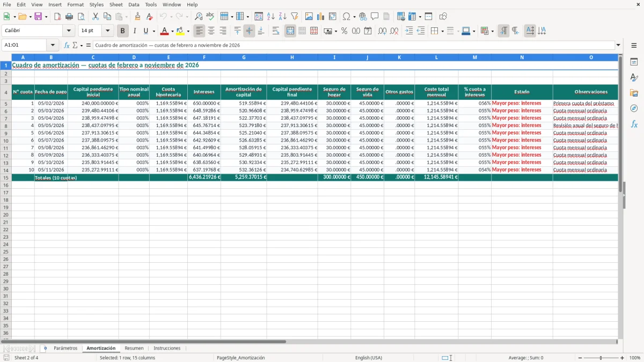
Task: Run the Spelling check icon
Action: point(210,17)
